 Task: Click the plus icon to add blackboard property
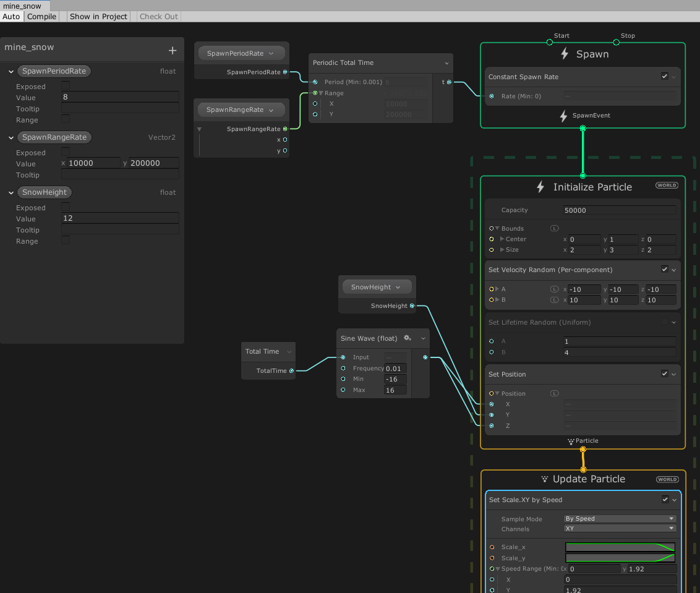click(173, 51)
